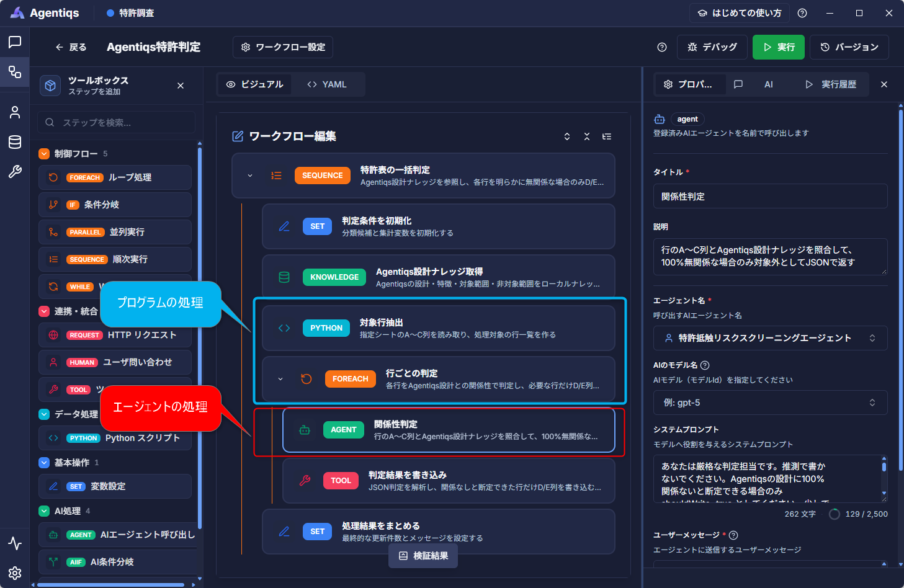Collapse the 特許表の一括判定 sequence step
Image resolution: width=904 pixels, height=588 pixels.
point(250,176)
